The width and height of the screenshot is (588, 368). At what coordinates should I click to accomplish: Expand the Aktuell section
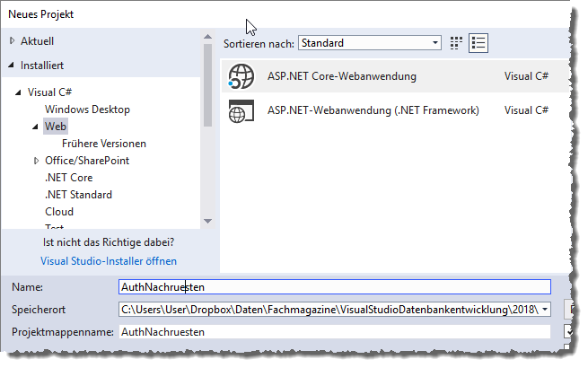[x=12, y=41]
